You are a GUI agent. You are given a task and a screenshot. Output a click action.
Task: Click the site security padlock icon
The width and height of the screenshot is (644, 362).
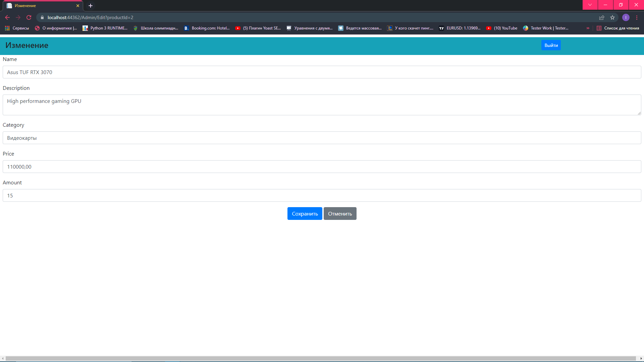(x=42, y=17)
